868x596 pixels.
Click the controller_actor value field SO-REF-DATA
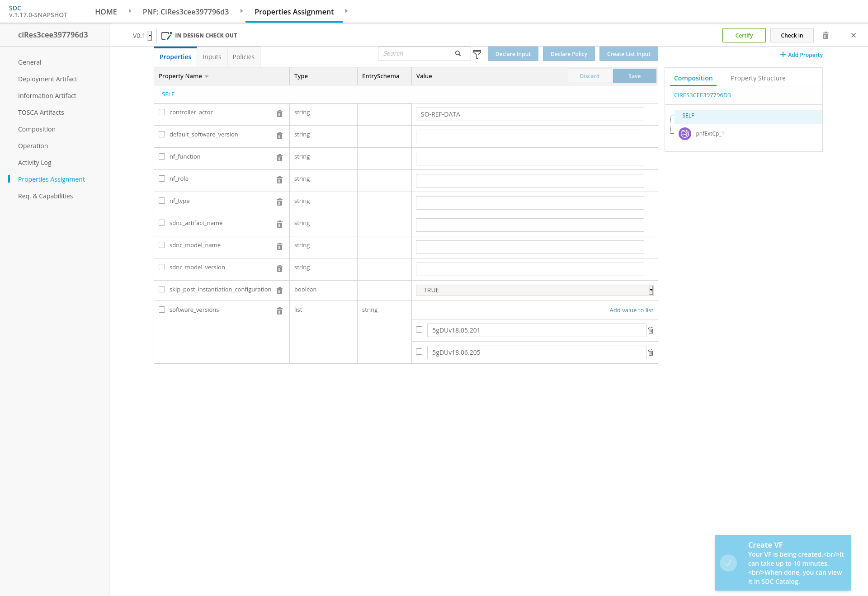[530, 114]
